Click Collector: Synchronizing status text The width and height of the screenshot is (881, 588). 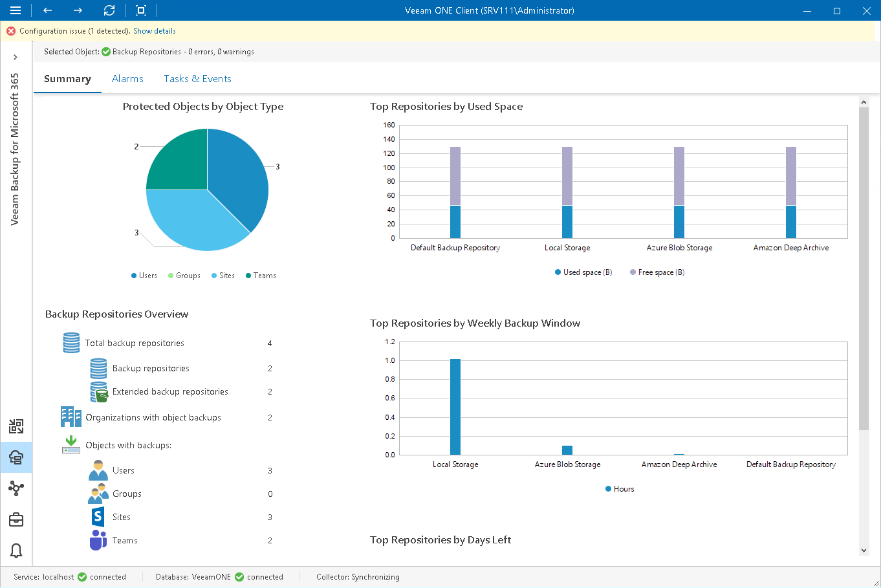tap(358, 577)
